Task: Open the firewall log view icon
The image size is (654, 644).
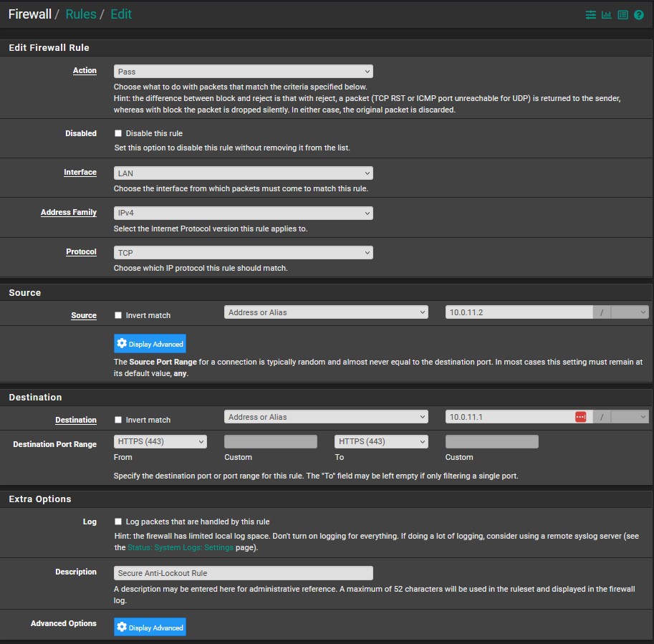Action: click(622, 14)
